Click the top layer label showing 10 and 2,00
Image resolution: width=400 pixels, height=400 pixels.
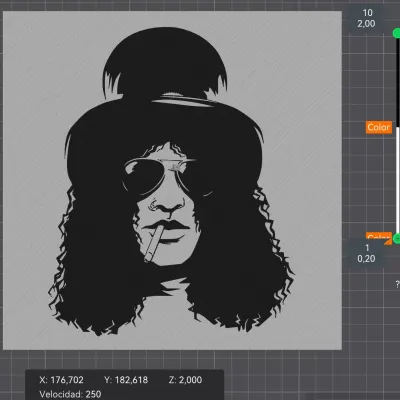pos(366,18)
